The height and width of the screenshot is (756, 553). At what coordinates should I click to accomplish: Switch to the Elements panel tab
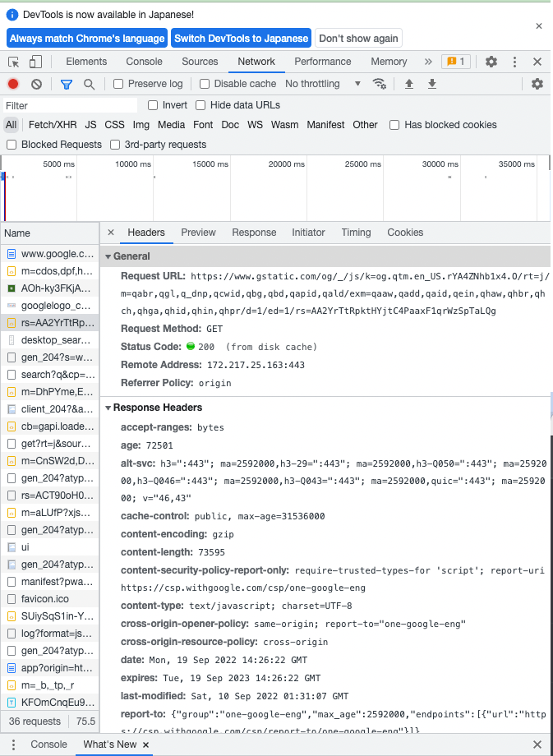click(86, 62)
